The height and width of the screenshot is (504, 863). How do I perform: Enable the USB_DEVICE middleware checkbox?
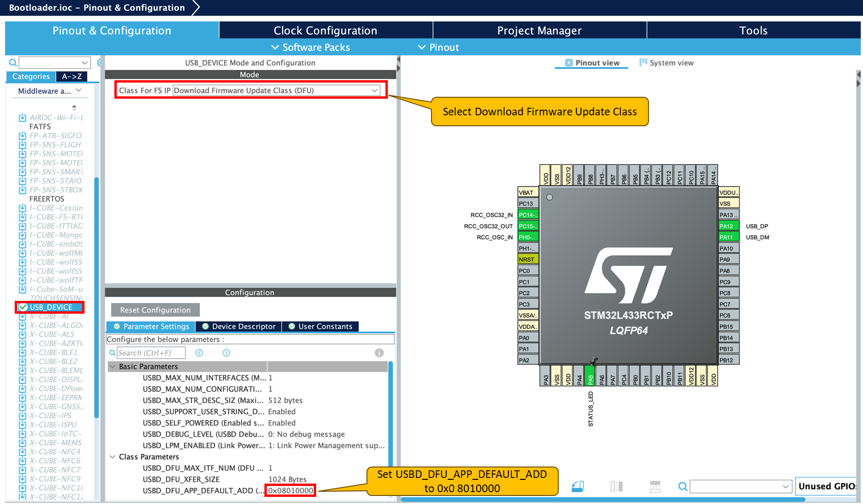point(22,307)
